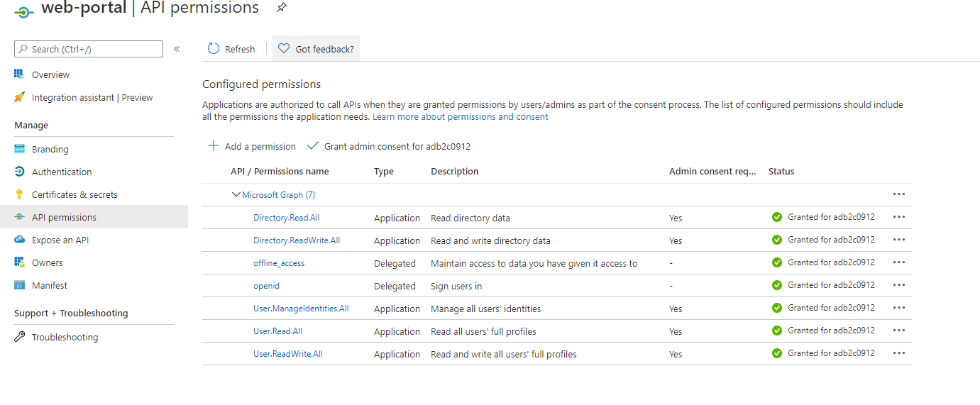Viewport: 980px width, 405px height.
Task: Click Got feedback? button
Action: (316, 49)
